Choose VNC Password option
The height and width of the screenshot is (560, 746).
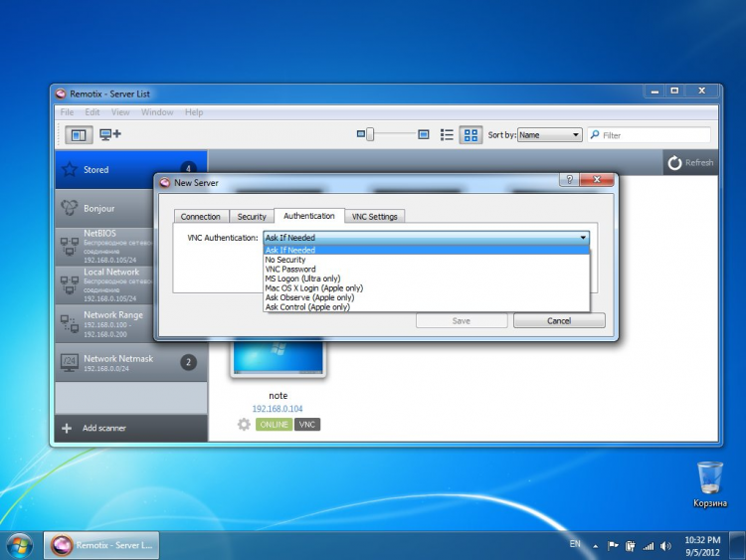427,270
